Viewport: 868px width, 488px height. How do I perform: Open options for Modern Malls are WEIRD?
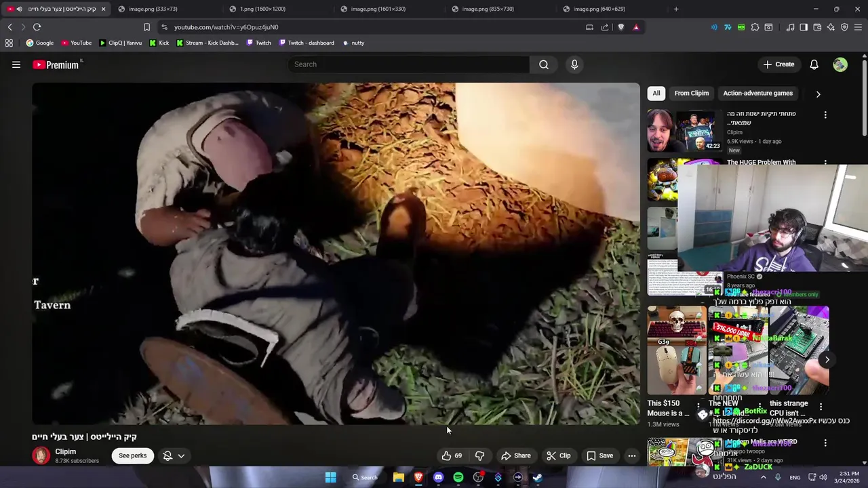(825, 443)
